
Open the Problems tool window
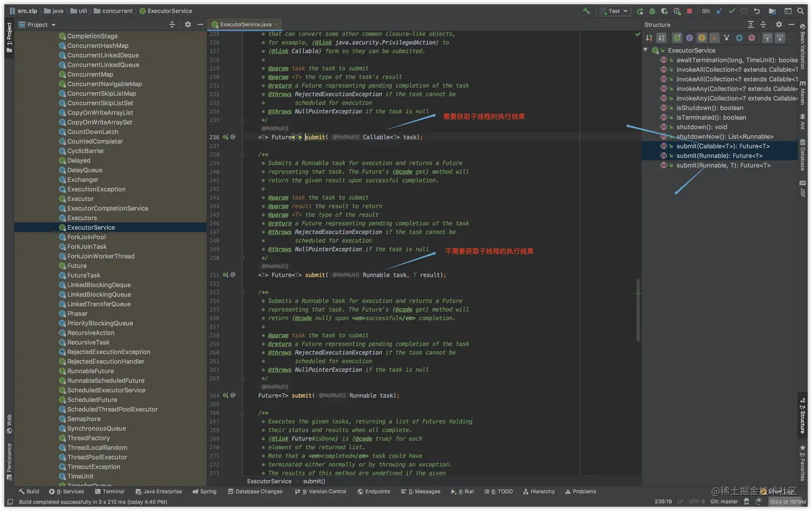click(581, 492)
